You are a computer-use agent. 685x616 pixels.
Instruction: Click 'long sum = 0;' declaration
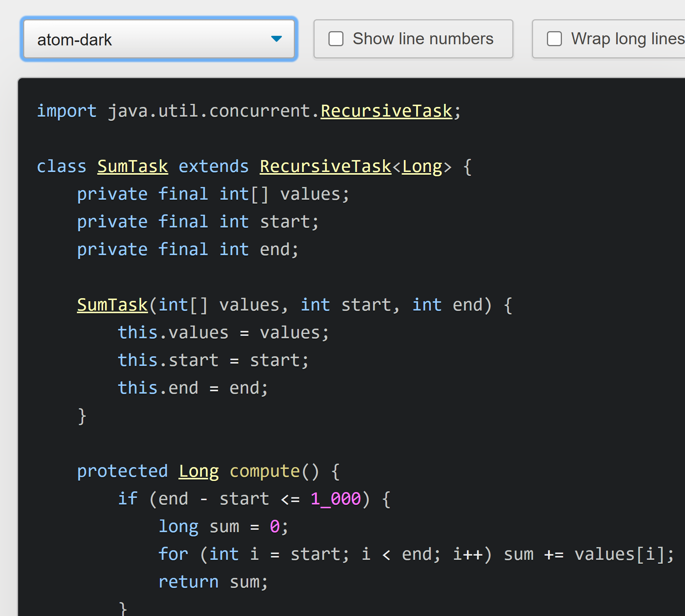pos(223,527)
